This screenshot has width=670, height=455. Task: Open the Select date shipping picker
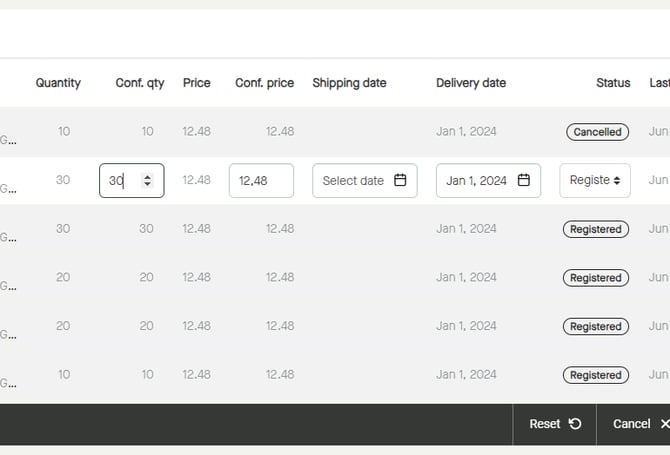coord(354,181)
